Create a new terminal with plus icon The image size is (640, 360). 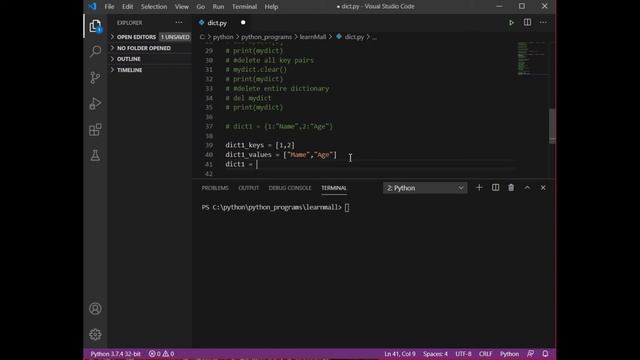click(479, 188)
